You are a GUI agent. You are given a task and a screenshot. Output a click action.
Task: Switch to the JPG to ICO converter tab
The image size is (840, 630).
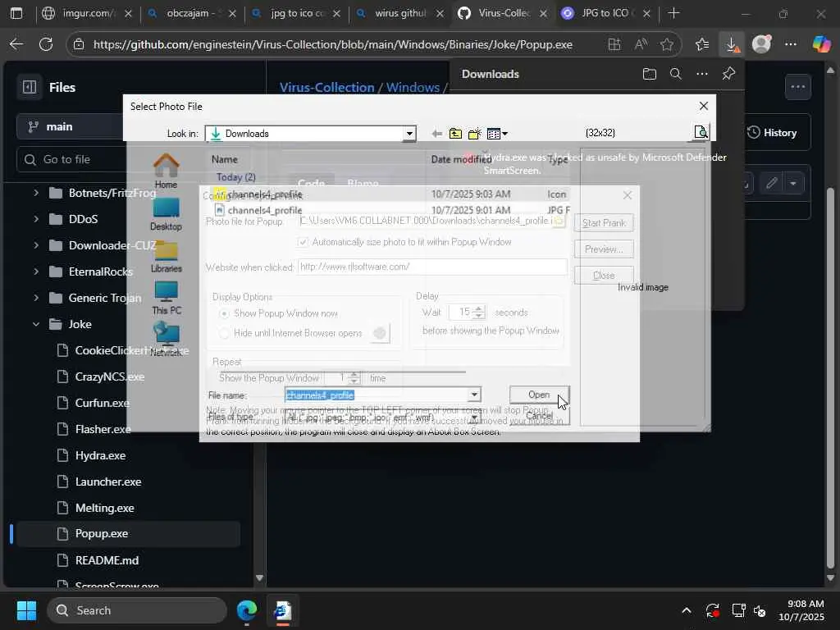pos(606,13)
